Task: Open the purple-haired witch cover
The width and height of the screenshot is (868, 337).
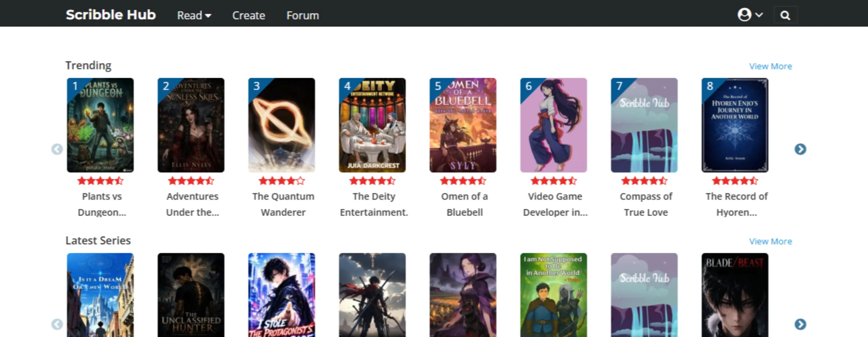Action: pos(463,295)
